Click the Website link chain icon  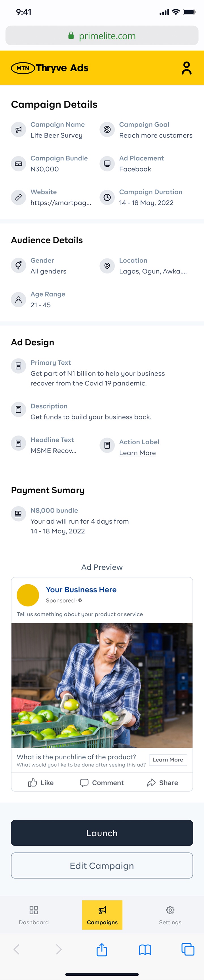[18, 198]
